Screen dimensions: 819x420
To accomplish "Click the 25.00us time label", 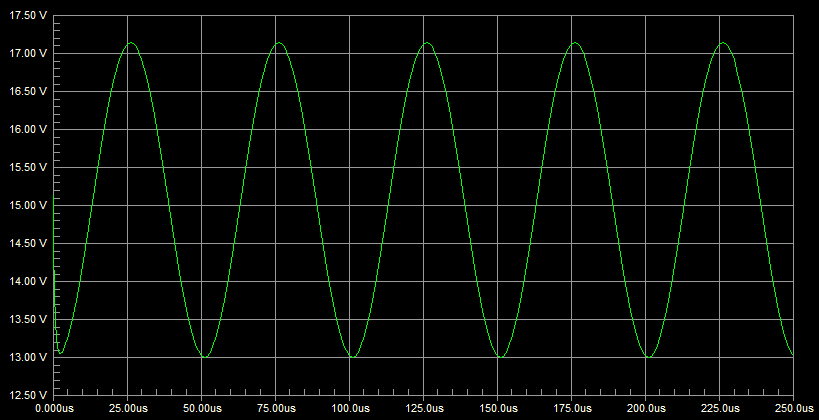I will click(x=127, y=408).
